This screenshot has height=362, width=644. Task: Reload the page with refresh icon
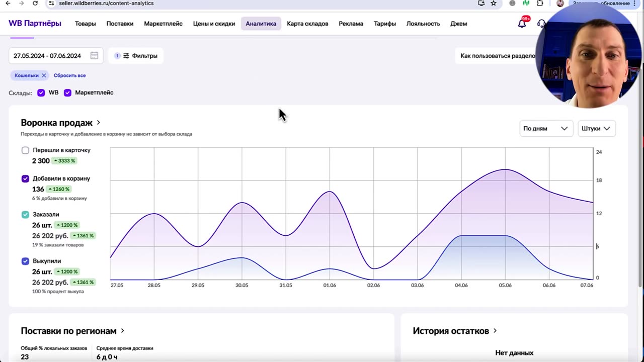pyautogui.click(x=35, y=3)
